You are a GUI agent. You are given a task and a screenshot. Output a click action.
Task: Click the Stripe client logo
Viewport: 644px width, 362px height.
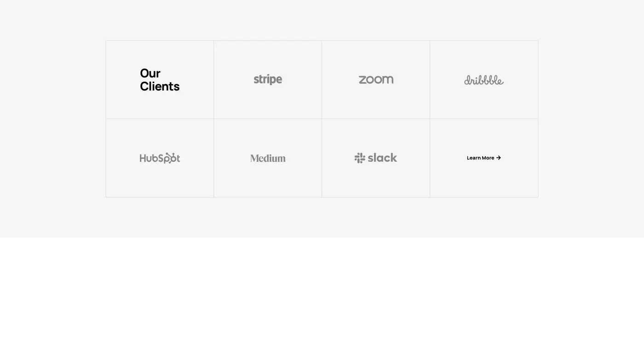click(268, 79)
